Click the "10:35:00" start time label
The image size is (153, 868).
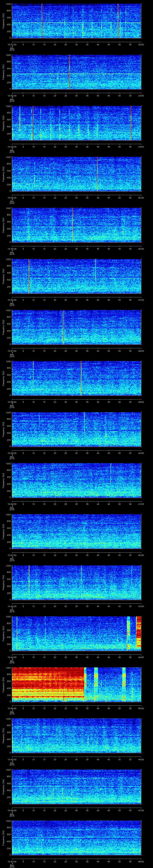tap(12, 248)
